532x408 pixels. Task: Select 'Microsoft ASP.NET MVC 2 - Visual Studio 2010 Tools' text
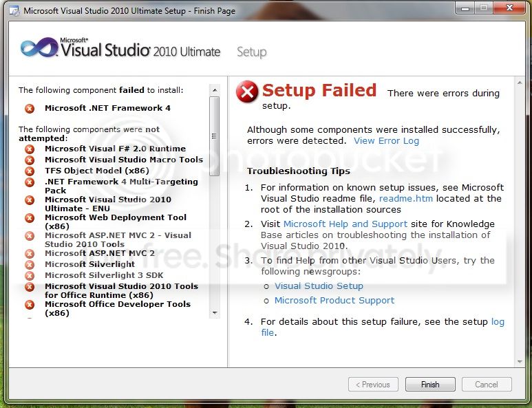point(118,240)
